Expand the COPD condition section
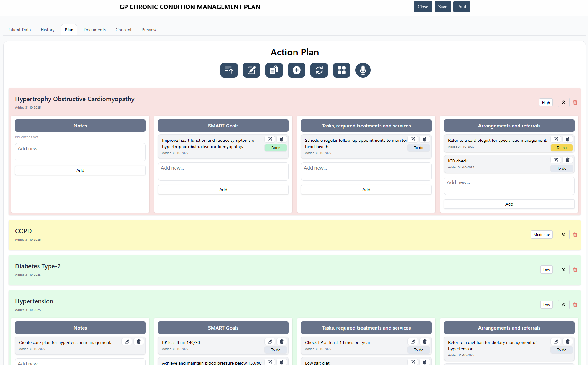 coord(563,234)
